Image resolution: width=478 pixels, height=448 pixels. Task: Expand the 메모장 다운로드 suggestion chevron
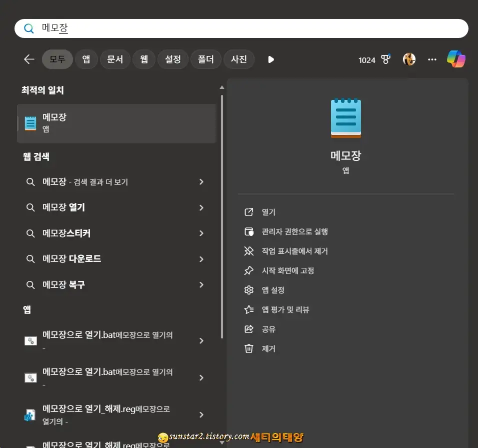(201, 259)
